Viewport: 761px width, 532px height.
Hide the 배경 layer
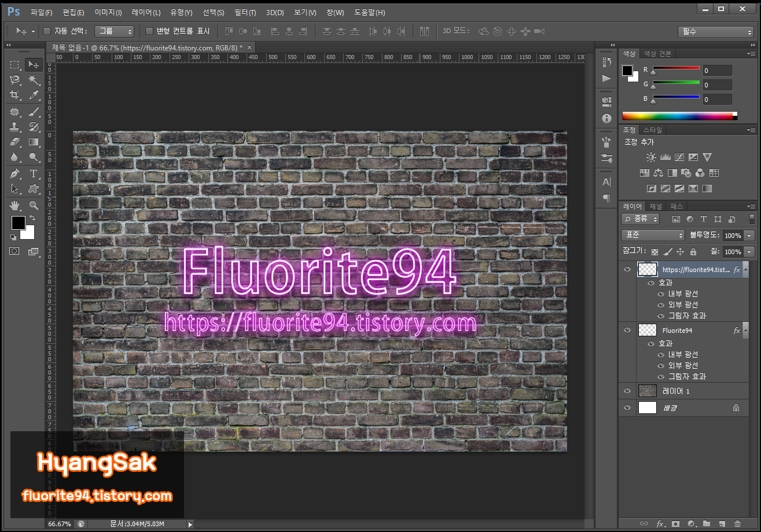627,408
